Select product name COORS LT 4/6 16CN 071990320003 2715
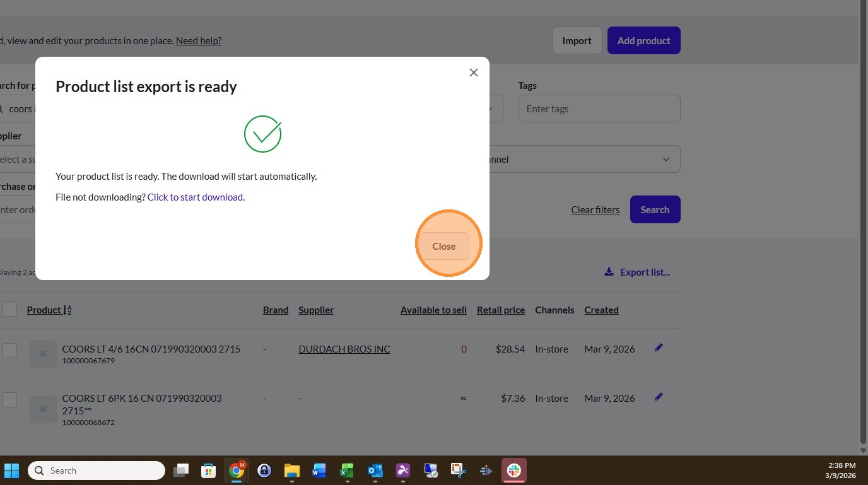Viewport: 868px width, 485px height. [x=151, y=349]
